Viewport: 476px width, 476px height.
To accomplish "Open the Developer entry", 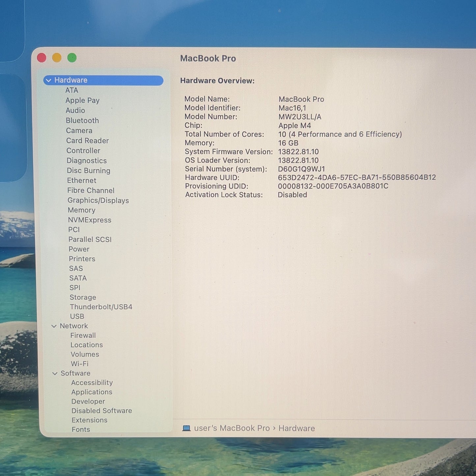I will 88,402.
